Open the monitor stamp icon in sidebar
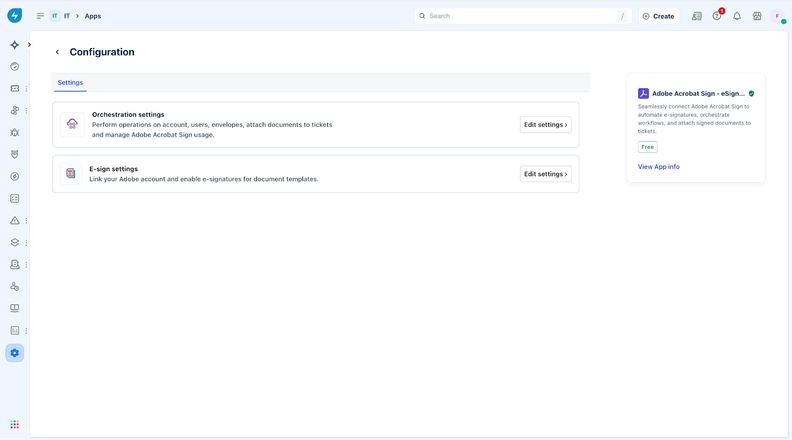 (x=15, y=264)
